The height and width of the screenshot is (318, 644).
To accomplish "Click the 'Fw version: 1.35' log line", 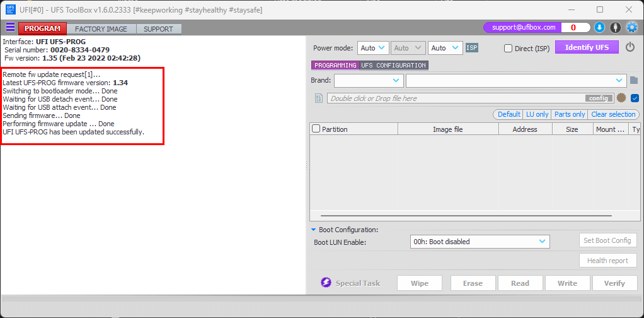I will (x=72, y=58).
